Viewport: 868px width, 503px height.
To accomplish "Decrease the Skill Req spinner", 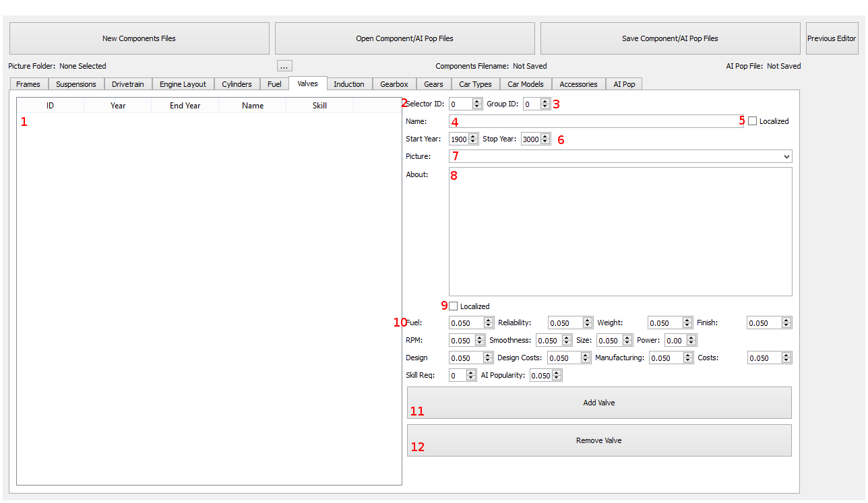I will click(x=471, y=378).
